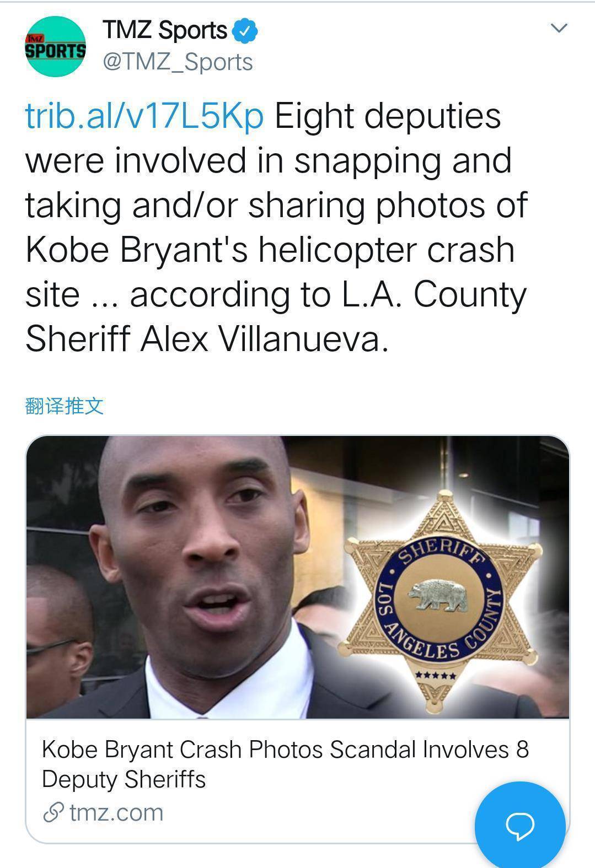
Task: Click the 'Kobe Bryant's helicopter crash' text line
Action: [270, 250]
